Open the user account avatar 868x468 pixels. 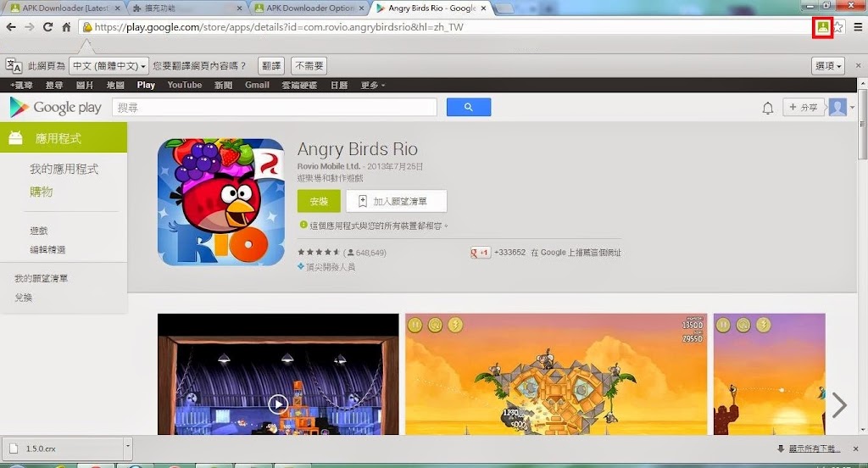point(837,107)
